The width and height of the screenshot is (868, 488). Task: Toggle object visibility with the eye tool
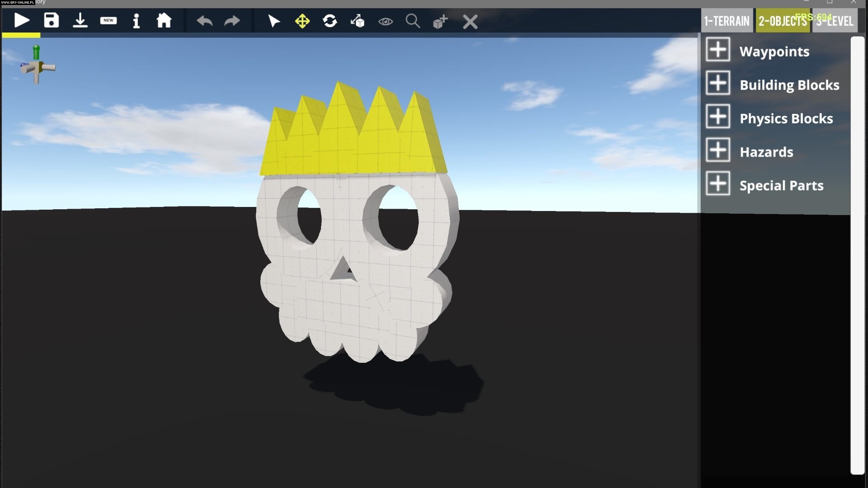coord(385,21)
